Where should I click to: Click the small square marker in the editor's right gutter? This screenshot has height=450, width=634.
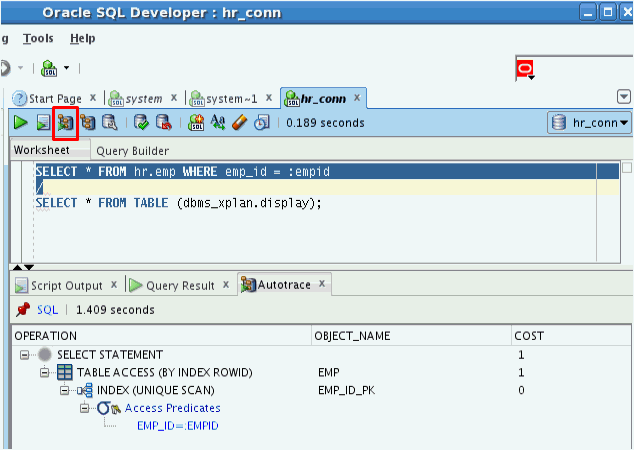click(x=627, y=167)
